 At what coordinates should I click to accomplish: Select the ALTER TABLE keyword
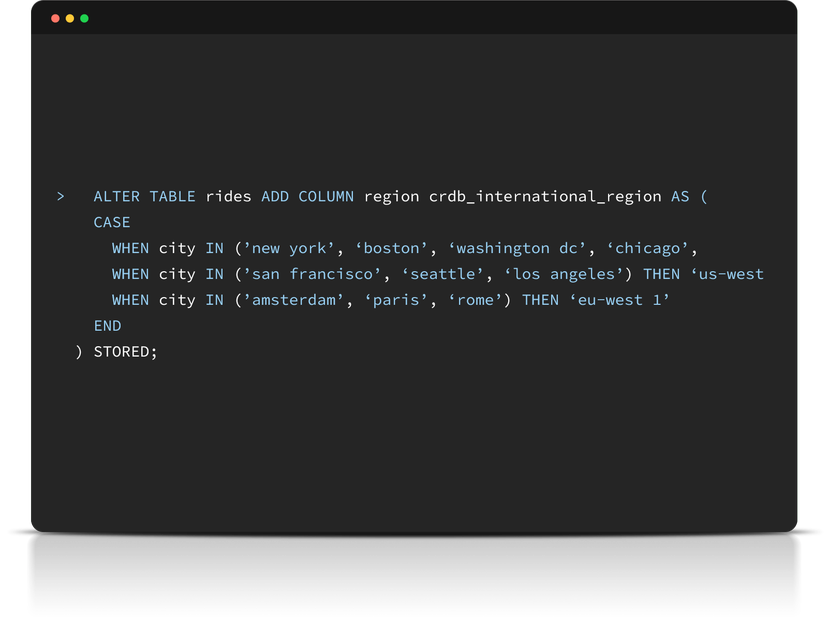pos(143,196)
